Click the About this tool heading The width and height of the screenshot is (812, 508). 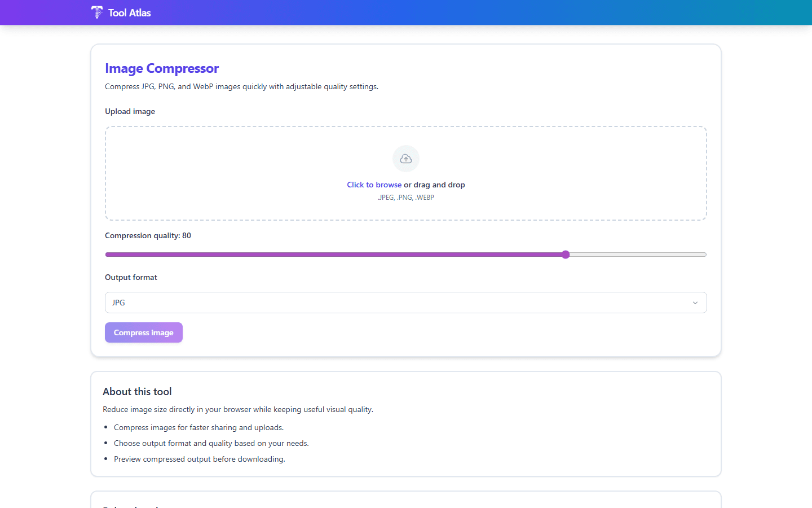point(137,391)
